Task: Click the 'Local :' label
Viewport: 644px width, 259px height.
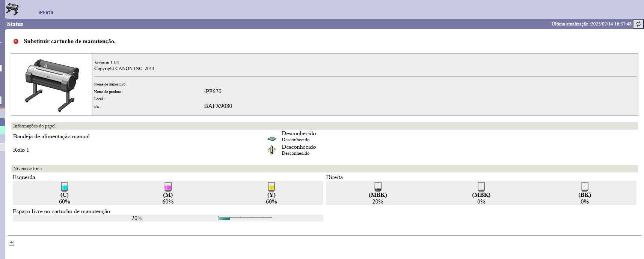Action: click(100, 99)
